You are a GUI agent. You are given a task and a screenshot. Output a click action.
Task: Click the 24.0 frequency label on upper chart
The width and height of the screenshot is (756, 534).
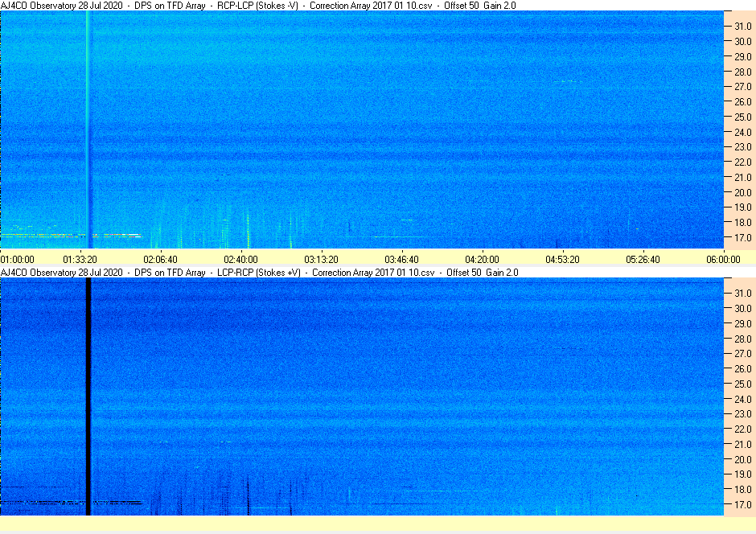point(743,132)
